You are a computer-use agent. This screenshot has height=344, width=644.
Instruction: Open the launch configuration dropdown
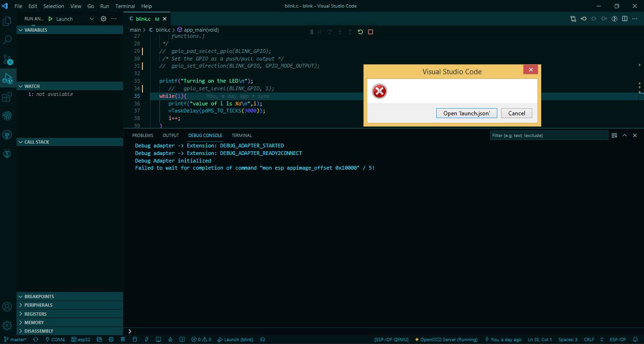[92, 19]
